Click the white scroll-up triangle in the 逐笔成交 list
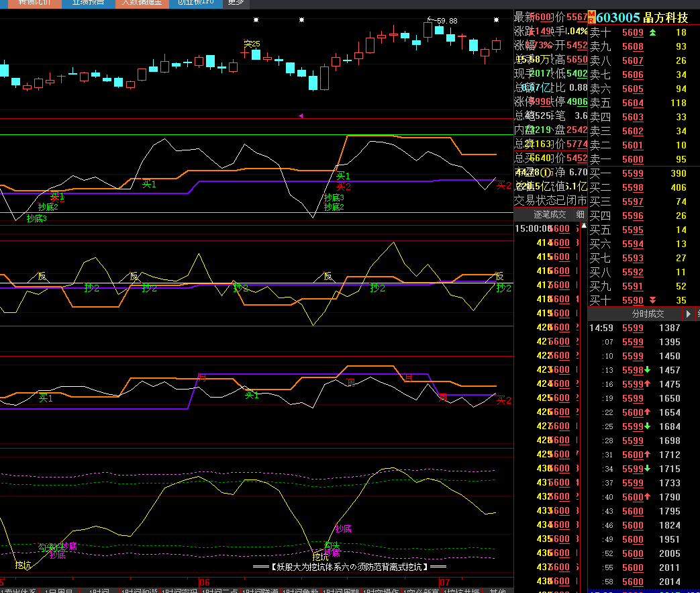Image resolution: width=700 pixels, height=593 pixels. click(x=583, y=226)
